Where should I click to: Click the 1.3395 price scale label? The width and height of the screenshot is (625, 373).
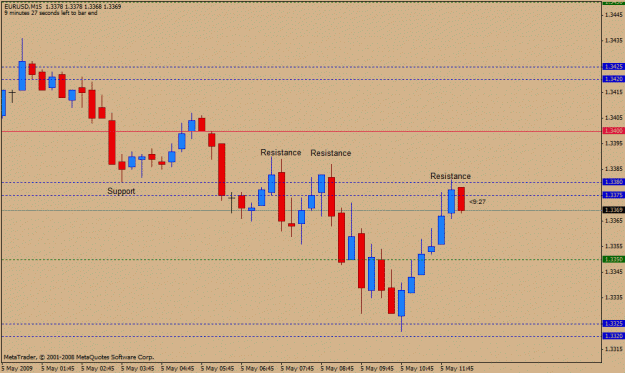pyautogui.click(x=614, y=143)
